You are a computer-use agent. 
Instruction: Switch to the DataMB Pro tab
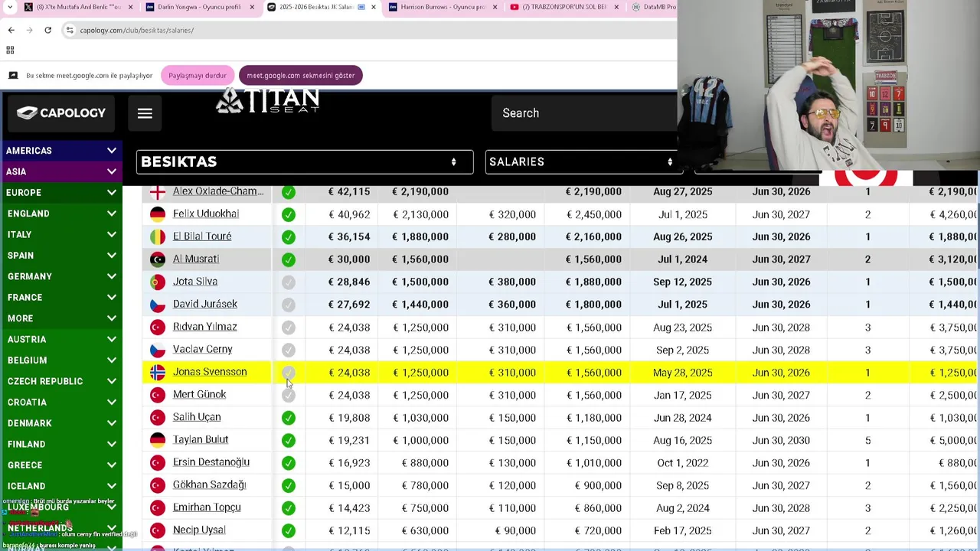(x=652, y=7)
